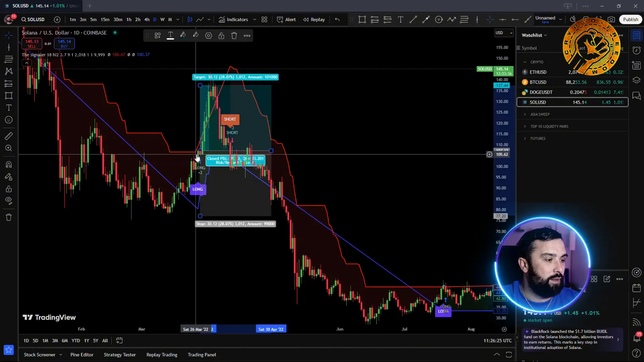Open more options in floating drawing toolbar
Screen dimensions: 644x362
pyautogui.click(x=247, y=36)
